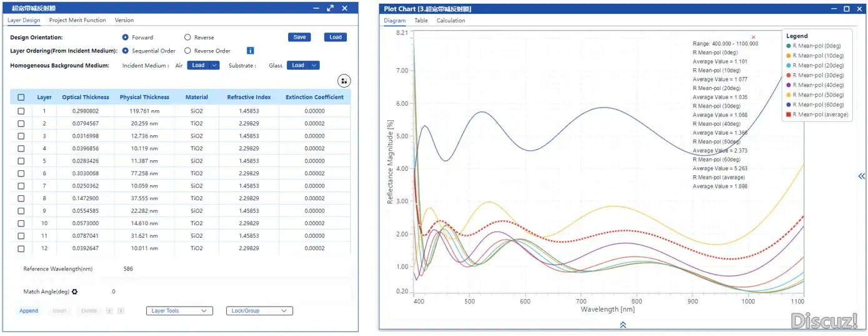Toggle the select-all checkbox in the table header
Image resolution: width=868 pixels, height=336 pixels.
tap(21, 98)
